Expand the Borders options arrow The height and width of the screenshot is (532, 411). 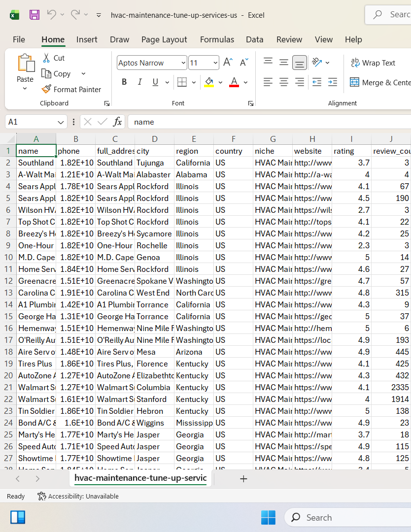click(x=194, y=82)
